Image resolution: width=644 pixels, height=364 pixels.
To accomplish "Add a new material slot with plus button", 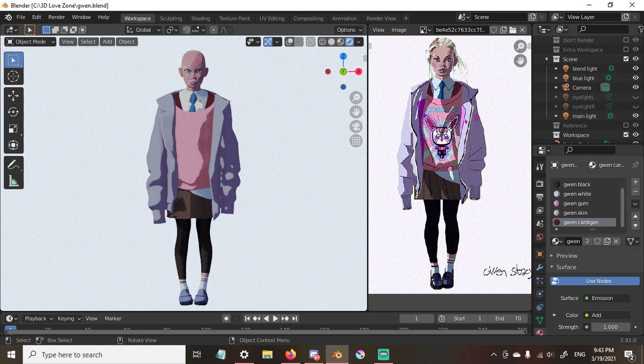I will click(635, 181).
